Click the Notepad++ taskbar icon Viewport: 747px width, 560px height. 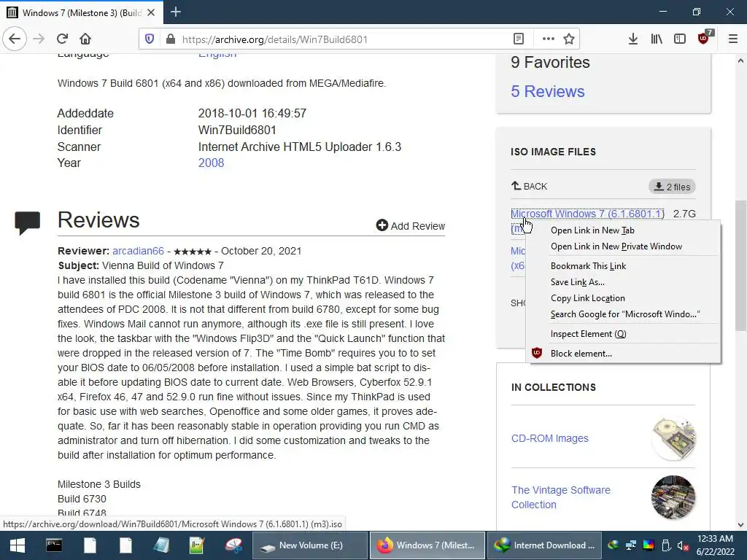tap(197, 545)
